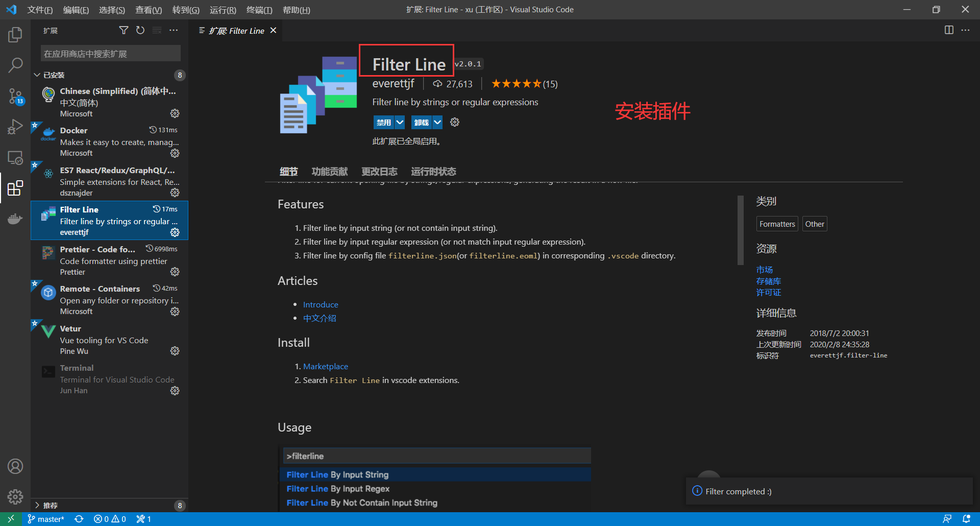Open extensions panel more actions menu
This screenshot has height=526, width=980.
(x=174, y=31)
